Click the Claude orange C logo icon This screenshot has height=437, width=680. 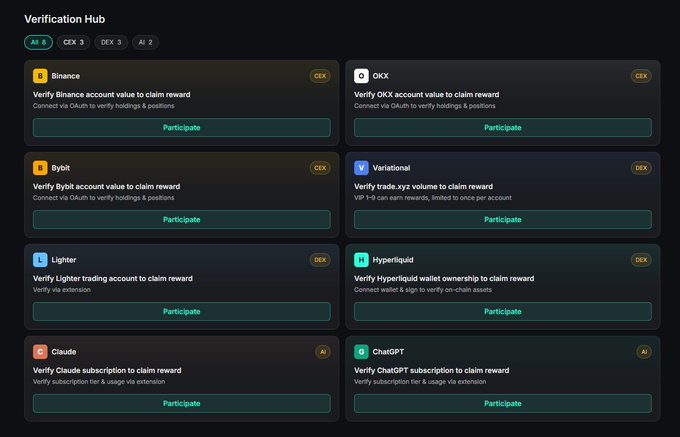(40, 352)
